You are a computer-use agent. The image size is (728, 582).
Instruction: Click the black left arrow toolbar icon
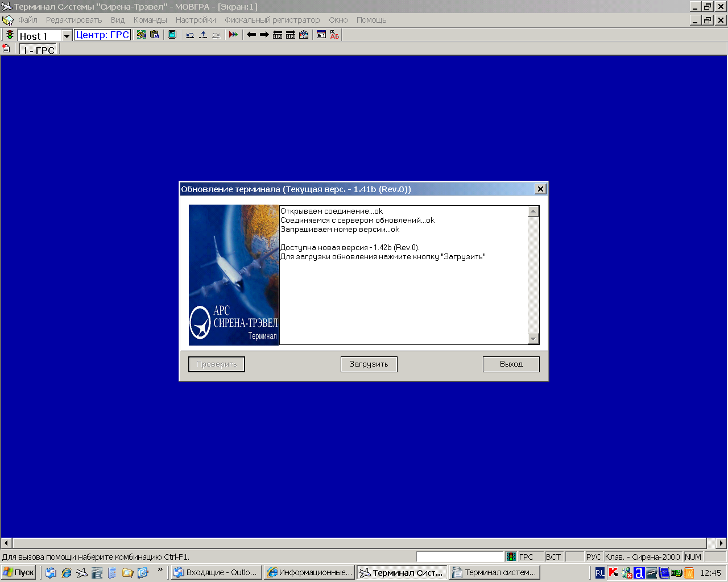251,35
